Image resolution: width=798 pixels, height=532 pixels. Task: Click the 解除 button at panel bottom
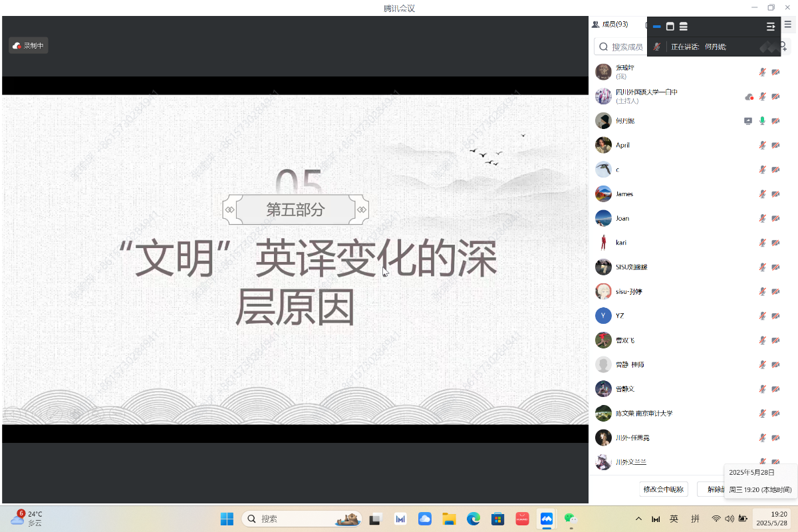710,489
